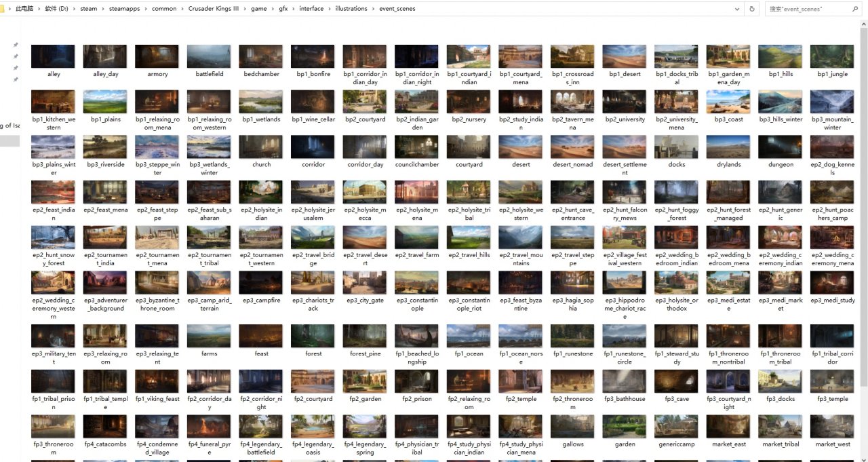Pick the desert_nomad image
This screenshot has height=462, width=868.
click(572, 147)
